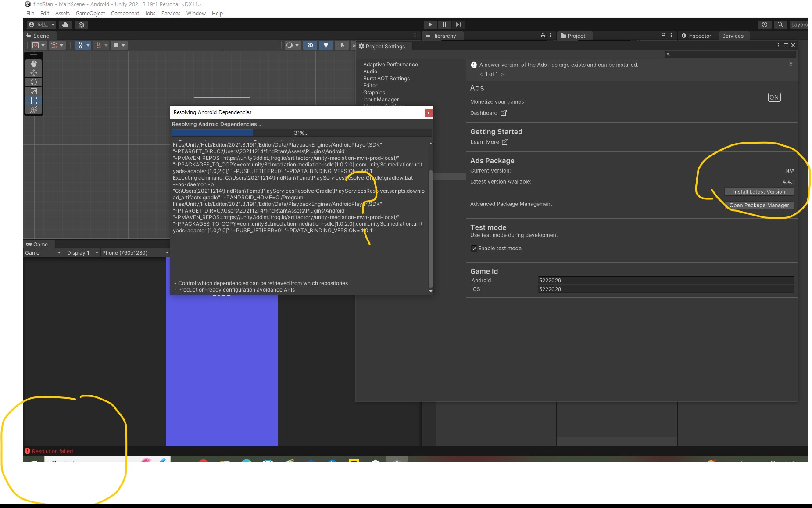The image size is (812, 508).
Task: Maximize the Project Settings window
Action: (x=786, y=45)
